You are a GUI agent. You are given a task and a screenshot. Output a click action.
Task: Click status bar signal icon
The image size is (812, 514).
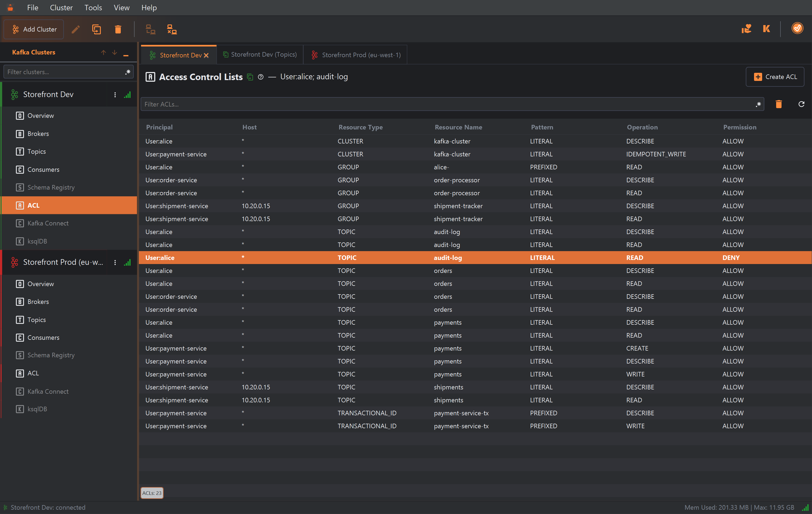tap(805, 508)
